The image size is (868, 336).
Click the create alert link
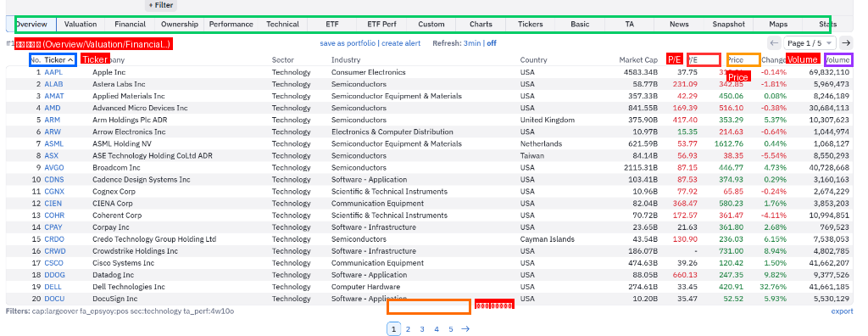tap(401, 43)
